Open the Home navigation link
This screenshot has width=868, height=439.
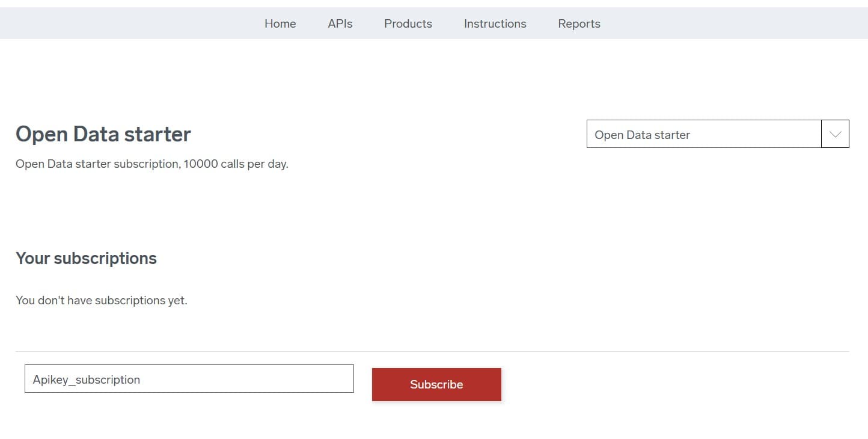[x=280, y=23]
